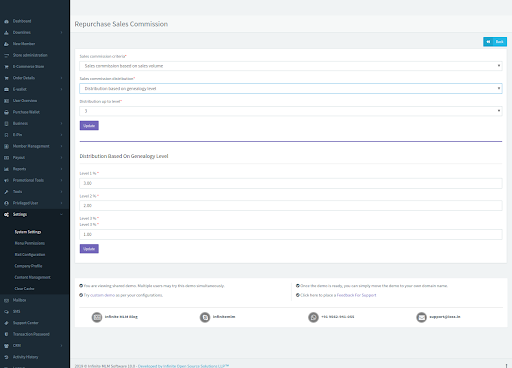This screenshot has height=368, width=512.
Task: Click the CRM icon in sidebar
Action: (x=6, y=346)
